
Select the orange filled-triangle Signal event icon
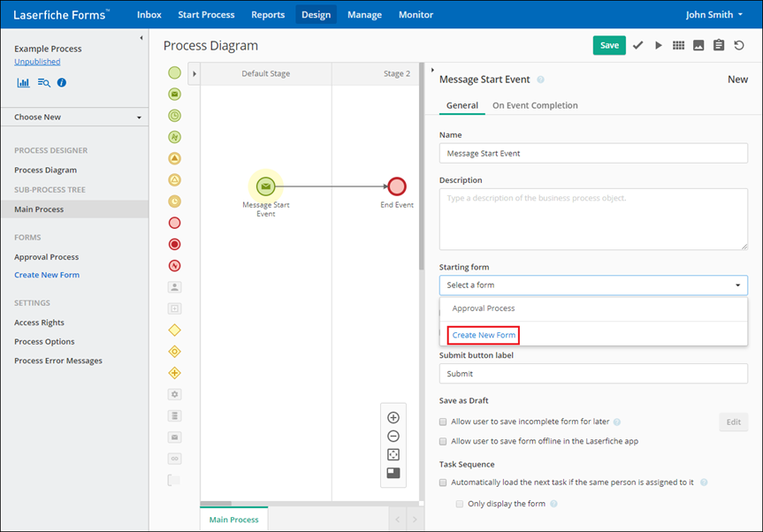[175, 158]
